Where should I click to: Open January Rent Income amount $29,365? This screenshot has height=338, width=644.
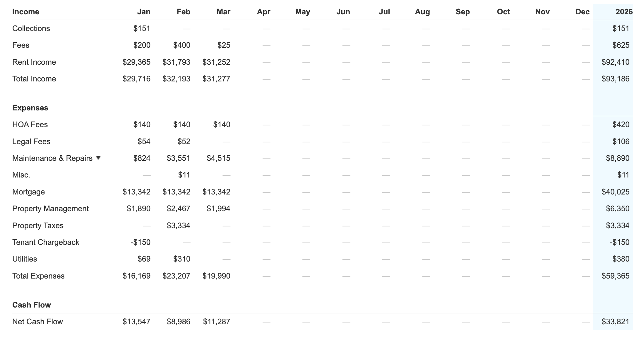[136, 62]
